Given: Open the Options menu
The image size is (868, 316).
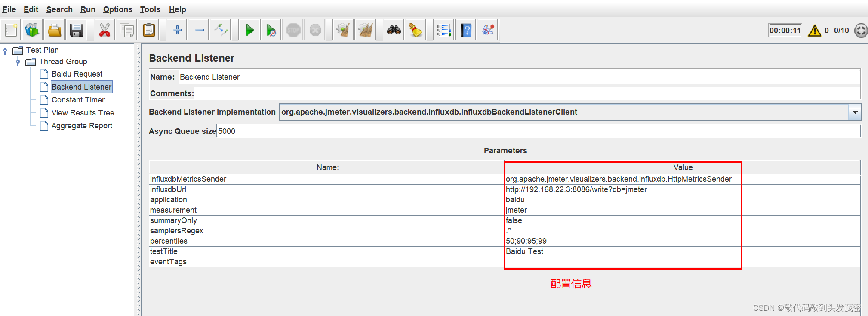Looking at the screenshot, I should pos(117,9).
